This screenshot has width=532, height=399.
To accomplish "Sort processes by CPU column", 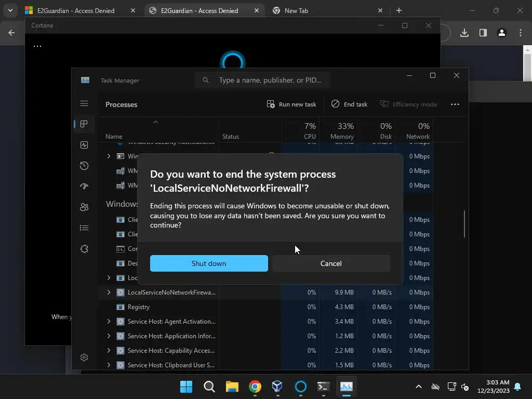I will click(x=301, y=130).
